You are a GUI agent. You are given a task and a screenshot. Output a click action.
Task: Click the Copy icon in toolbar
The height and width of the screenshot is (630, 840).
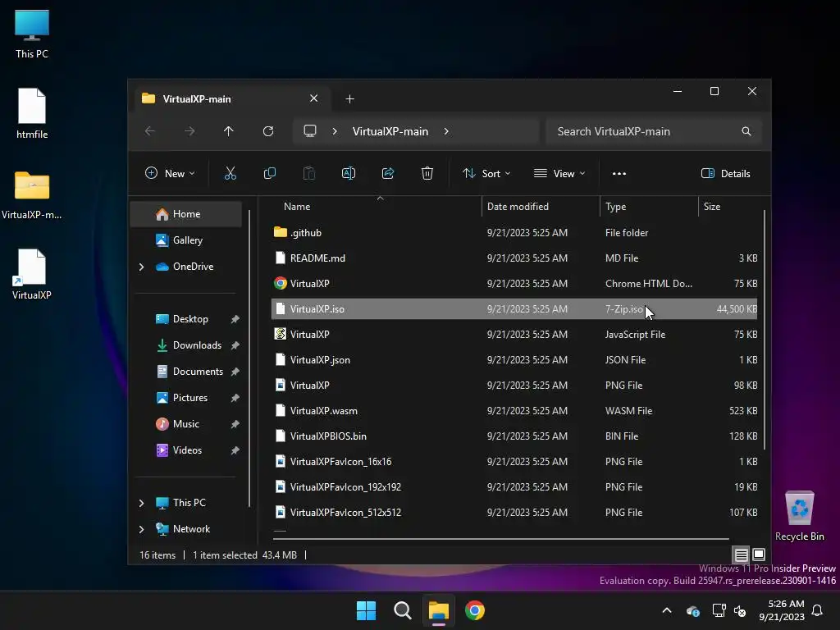coord(269,174)
